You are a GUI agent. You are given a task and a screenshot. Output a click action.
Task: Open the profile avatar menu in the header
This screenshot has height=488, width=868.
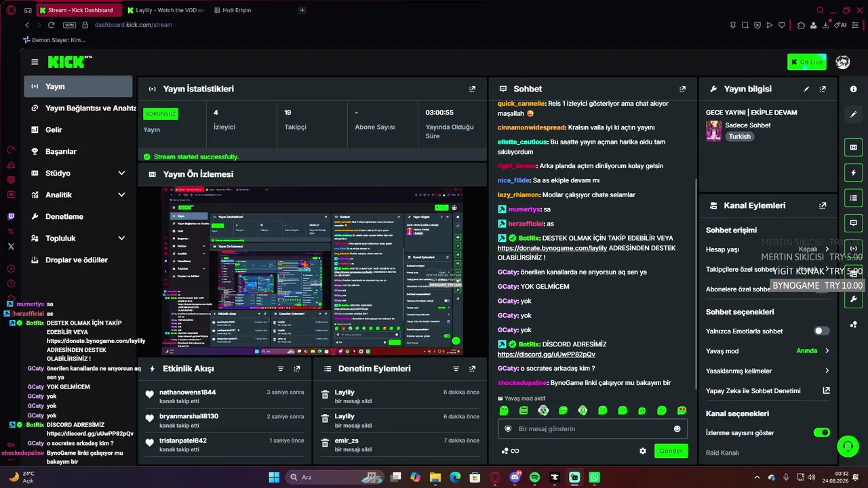[x=843, y=62]
